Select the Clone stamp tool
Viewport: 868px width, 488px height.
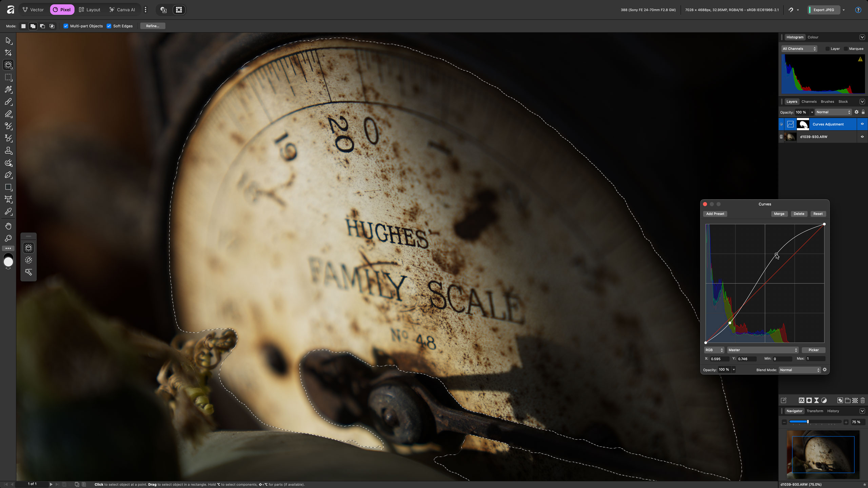8,150
